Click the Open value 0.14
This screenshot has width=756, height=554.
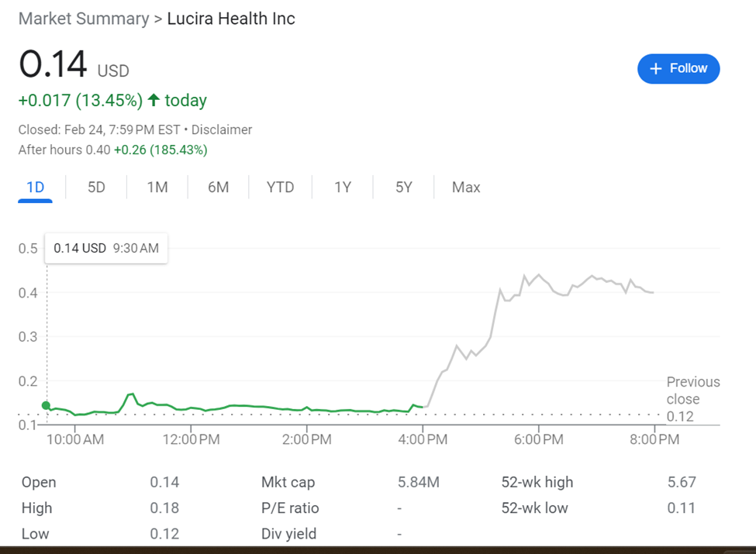click(164, 482)
